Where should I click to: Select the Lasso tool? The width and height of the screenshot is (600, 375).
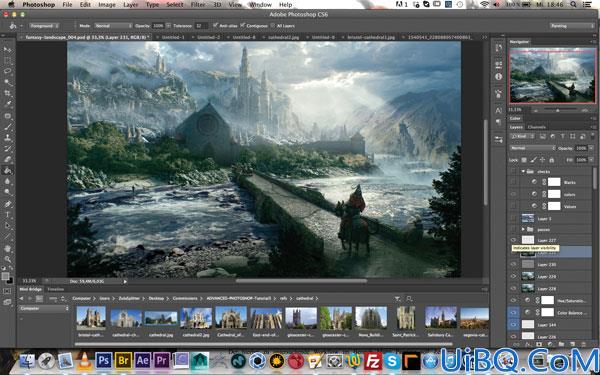coord(7,71)
